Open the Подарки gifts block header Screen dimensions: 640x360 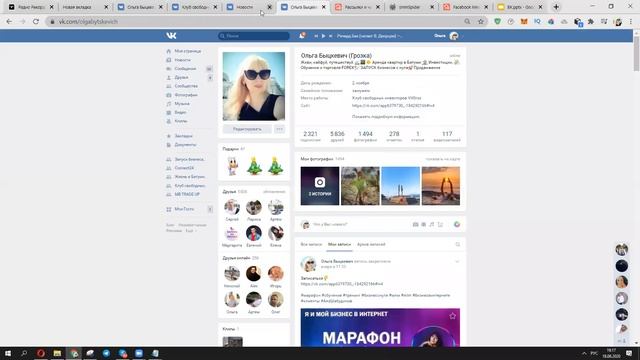pyautogui.click(x=234, y=149)
